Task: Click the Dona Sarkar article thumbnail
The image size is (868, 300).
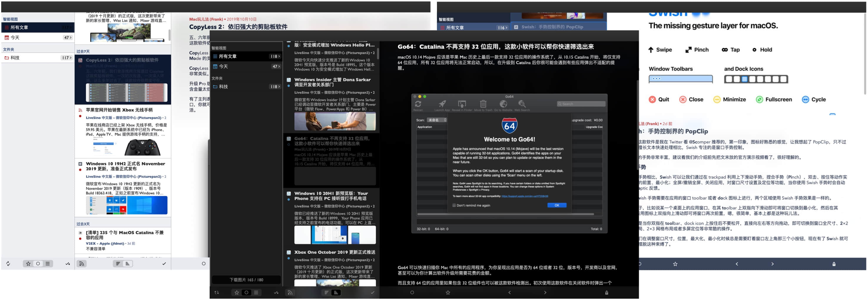Action: (x=335, y=121)
